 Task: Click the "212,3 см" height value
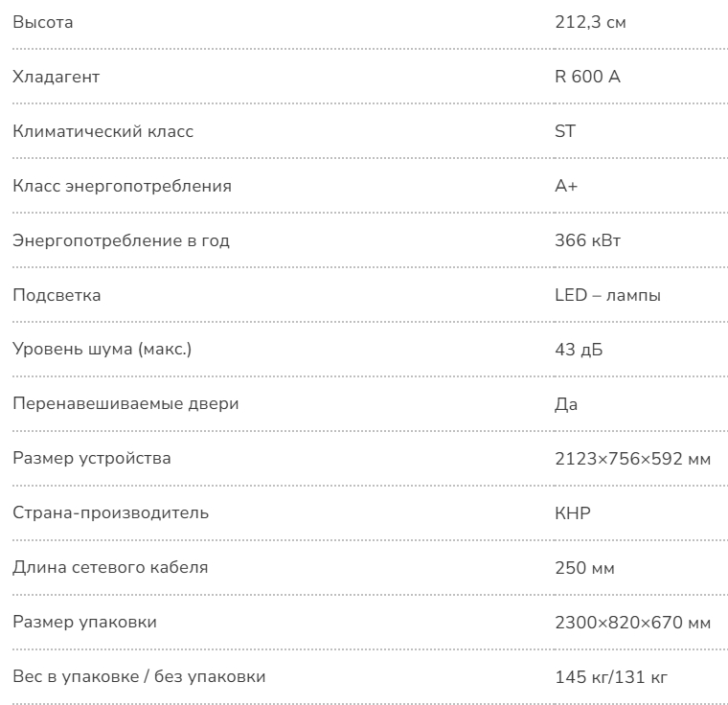pos(591,22)
